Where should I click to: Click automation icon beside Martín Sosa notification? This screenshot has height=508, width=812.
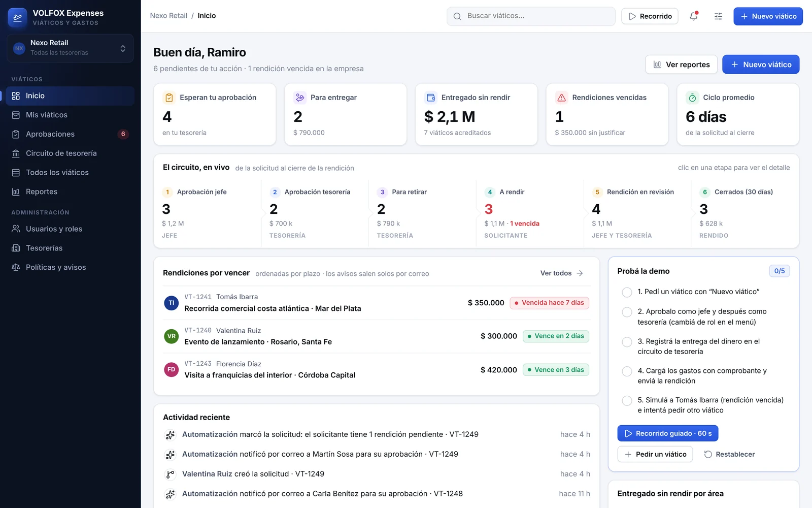click(171, 455)
